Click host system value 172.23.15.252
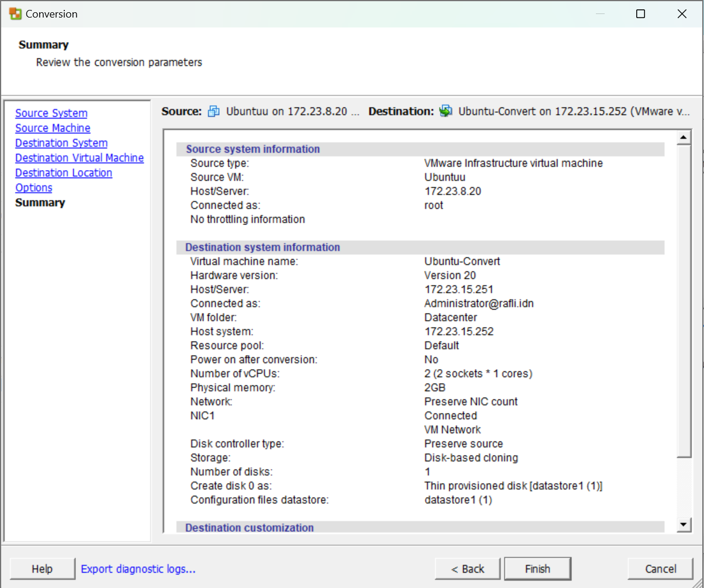 click(x=459, y=331)
